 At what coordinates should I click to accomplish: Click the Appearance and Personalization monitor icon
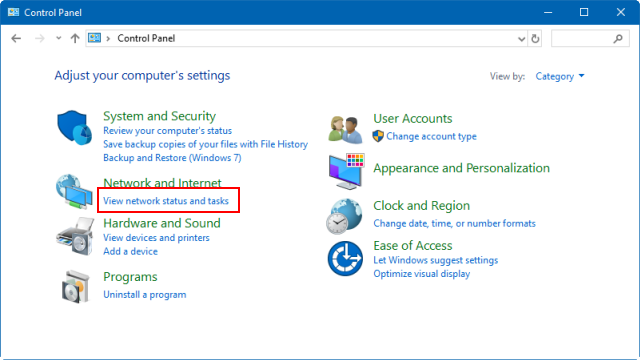(346, 171)
